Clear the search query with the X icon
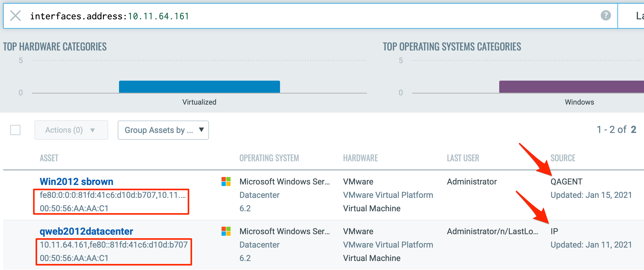Image resolution: width=644 pixels, height=270 pixels. [x=15, y=16]
